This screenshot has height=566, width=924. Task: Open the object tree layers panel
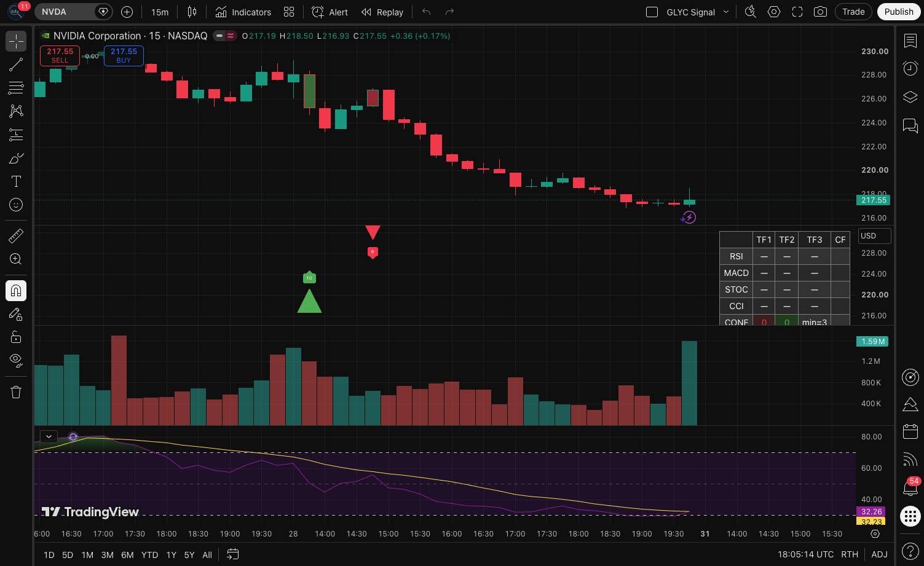[x=910, y=97]
